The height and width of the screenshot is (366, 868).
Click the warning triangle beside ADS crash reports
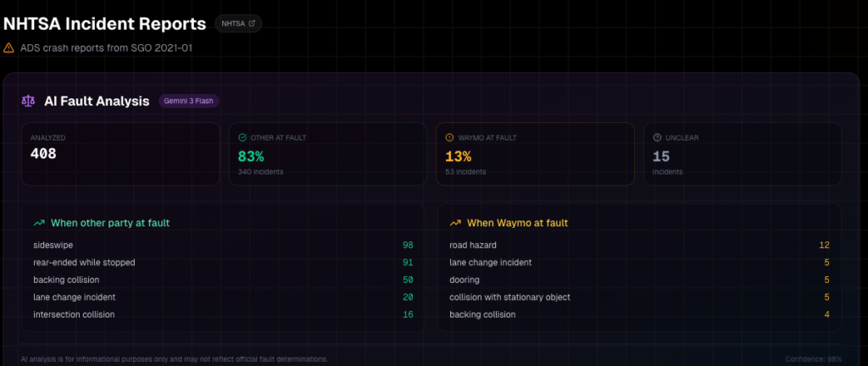pyautogui.click(x=8, y=48)
